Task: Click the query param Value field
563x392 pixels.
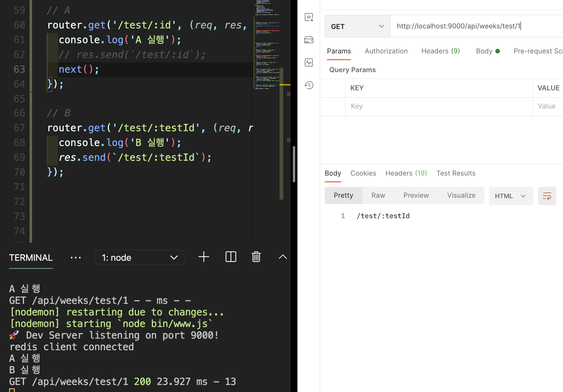Action: coord(548,106)
